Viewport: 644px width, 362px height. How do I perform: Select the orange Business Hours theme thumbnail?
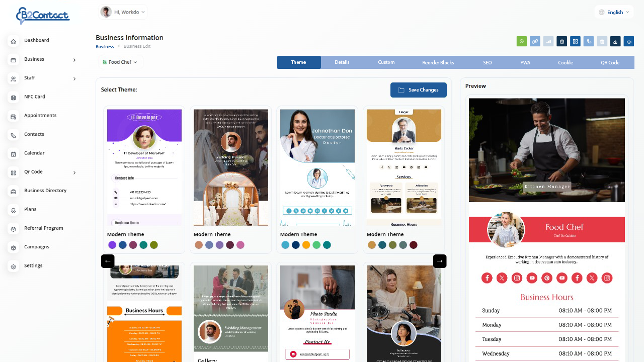[x=144, y=314]
